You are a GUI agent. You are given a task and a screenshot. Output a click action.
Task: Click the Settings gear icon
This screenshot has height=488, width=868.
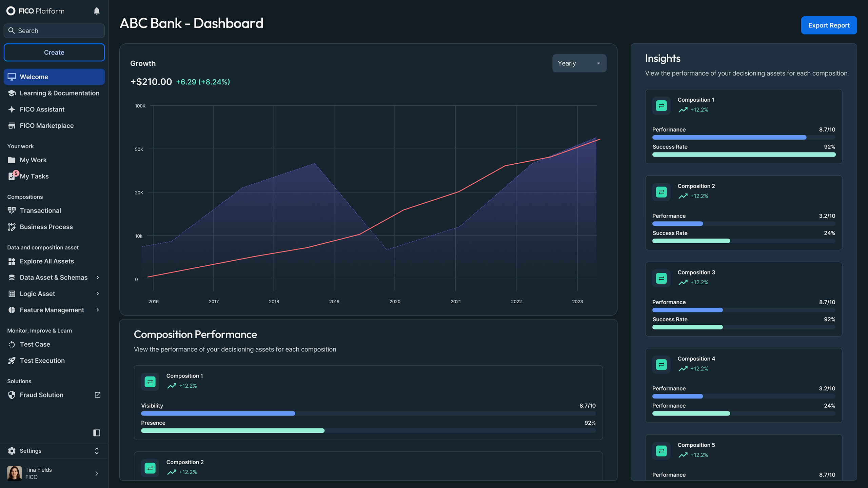click(x=12, y=451)
